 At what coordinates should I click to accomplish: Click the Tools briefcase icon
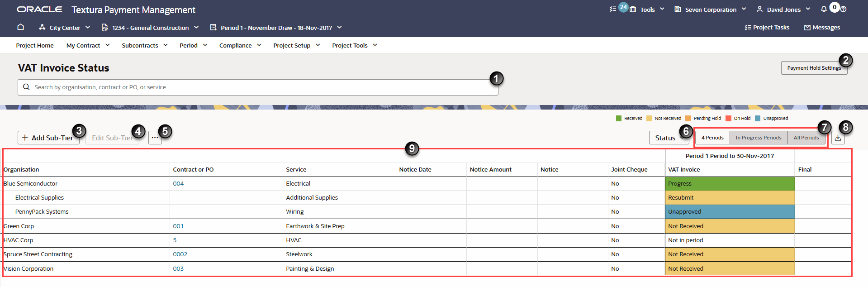(633, 9)
